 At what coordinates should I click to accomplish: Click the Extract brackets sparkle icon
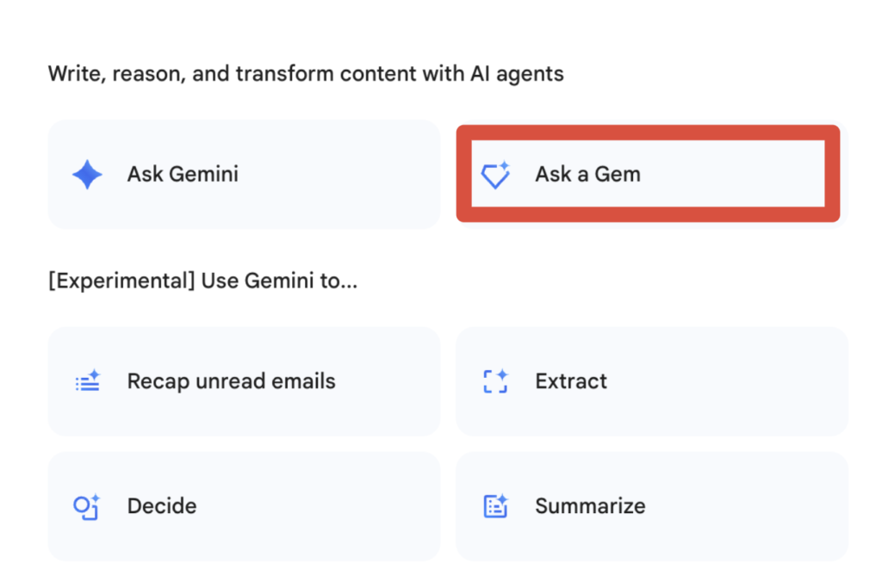coord(495,381)
